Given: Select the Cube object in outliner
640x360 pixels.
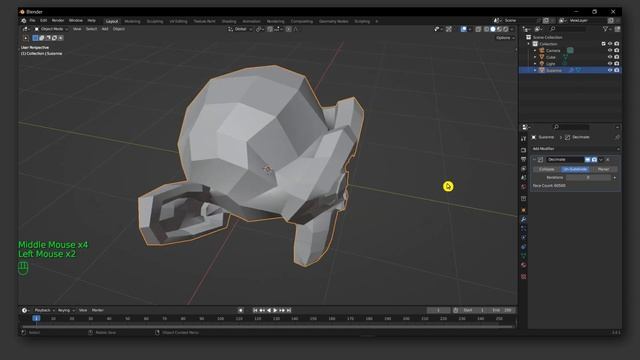Looking at the screenshot, I should [x=551, y=57].
